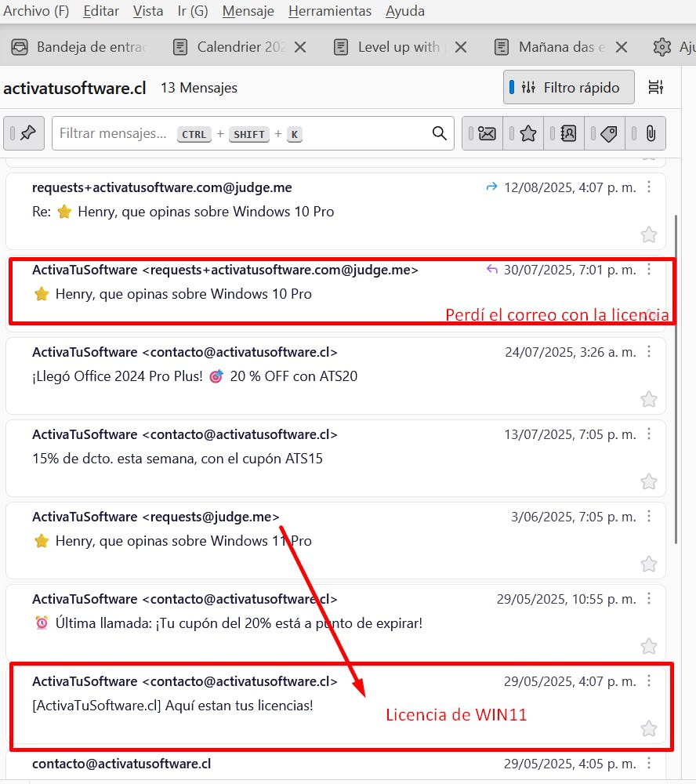
Task: Click the activatusoftware.cl folder title
Action: 74,88
